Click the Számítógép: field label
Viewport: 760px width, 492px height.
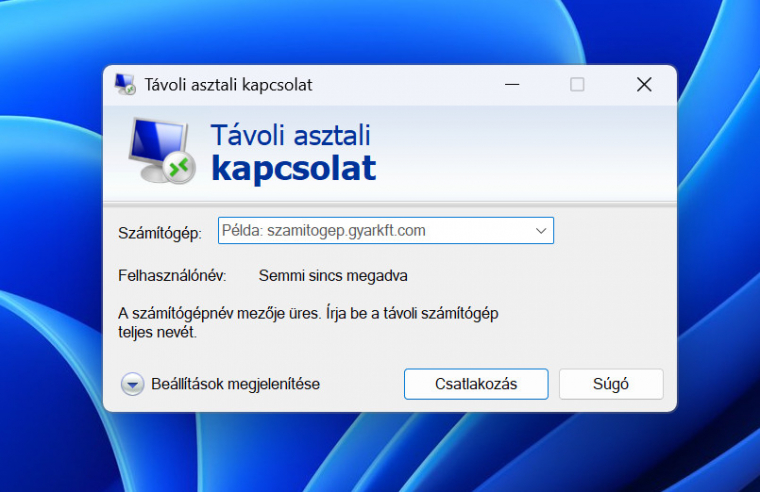click(160, 232)
